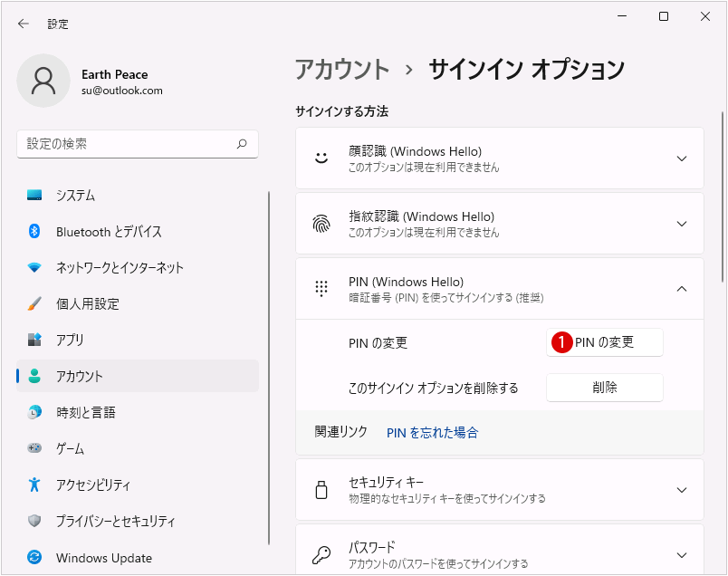The image size is (728, 576).
Task: Minimize the Settings window
Action: [x=622, y=16]
